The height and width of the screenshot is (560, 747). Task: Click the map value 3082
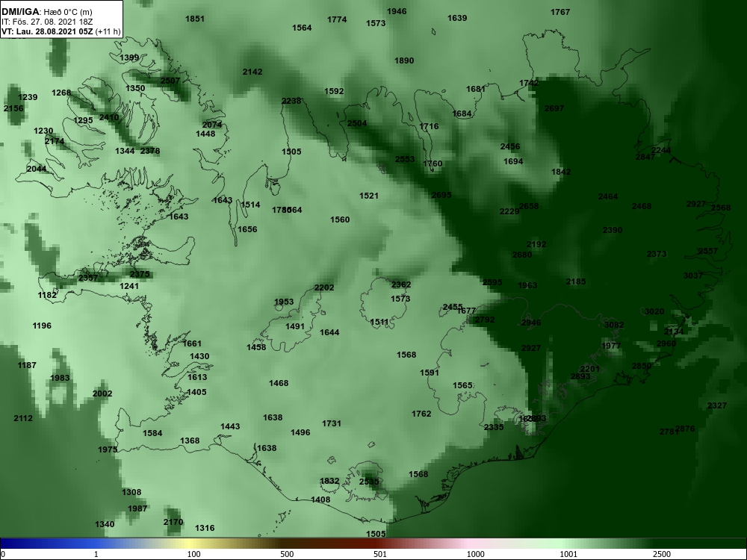[614, 325]
